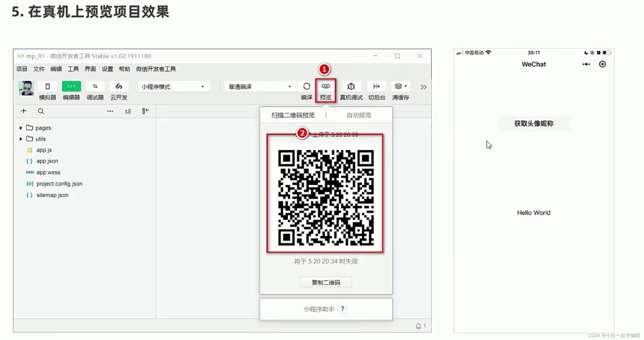Click the preview QR code image
The height and width of the screenshot is (340, 644).
(x=326, y=198)
